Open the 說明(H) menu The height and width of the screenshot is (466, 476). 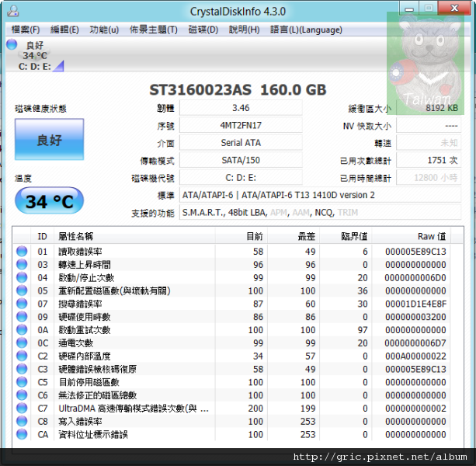tap(244, 30)
